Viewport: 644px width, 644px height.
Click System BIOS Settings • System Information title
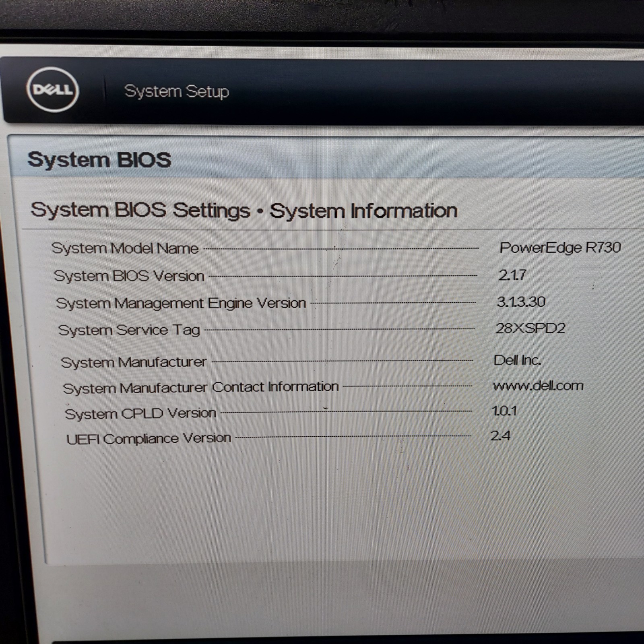[x=244, y=211]
